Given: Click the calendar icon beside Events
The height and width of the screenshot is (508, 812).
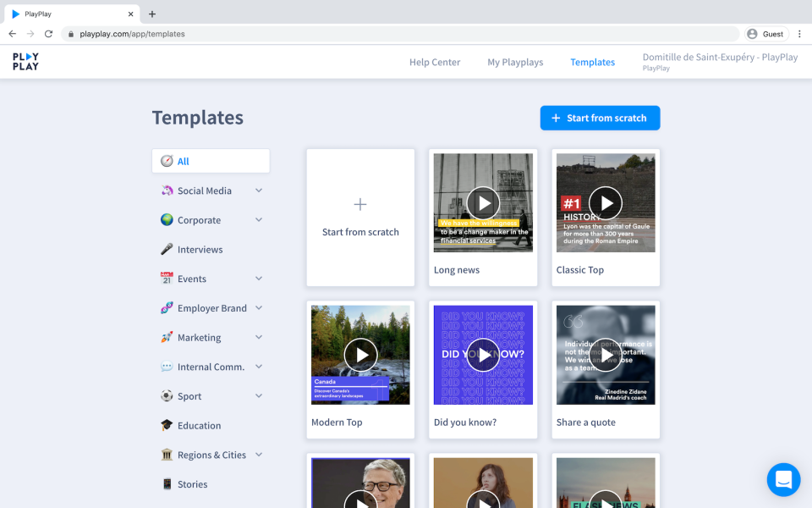Looking at the screenshot, I should pyautogui.click(x=167, y=279).
